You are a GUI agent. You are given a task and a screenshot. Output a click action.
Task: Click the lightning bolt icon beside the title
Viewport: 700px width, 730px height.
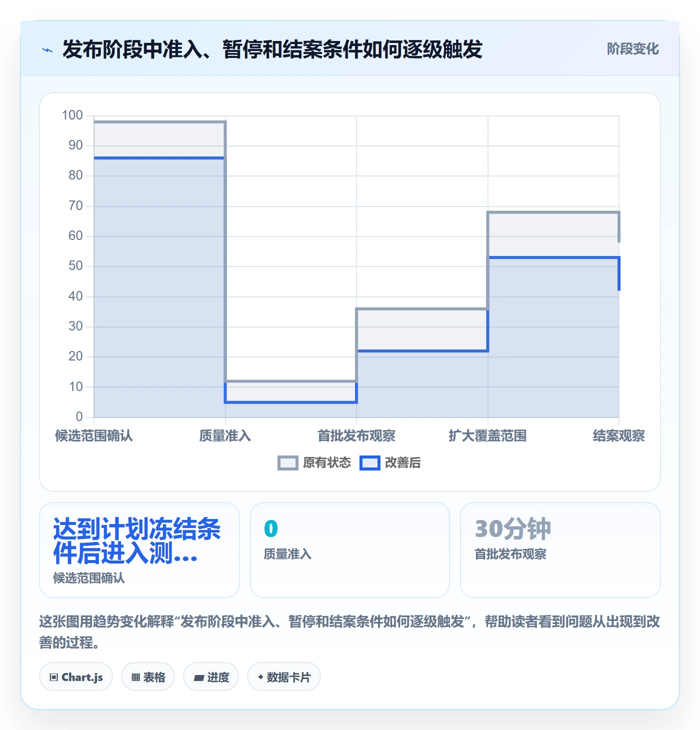click(x=47, y=49)
